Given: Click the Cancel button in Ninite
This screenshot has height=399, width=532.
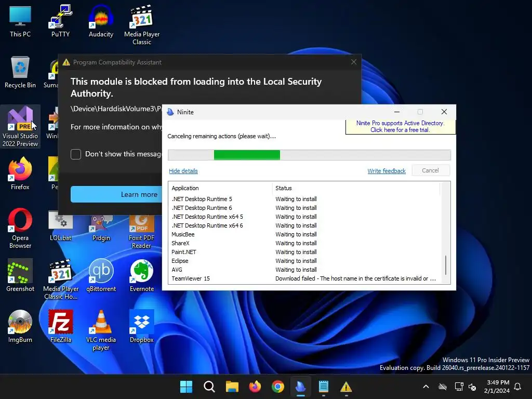Looking at the screenshot, I should coord(431,170).
